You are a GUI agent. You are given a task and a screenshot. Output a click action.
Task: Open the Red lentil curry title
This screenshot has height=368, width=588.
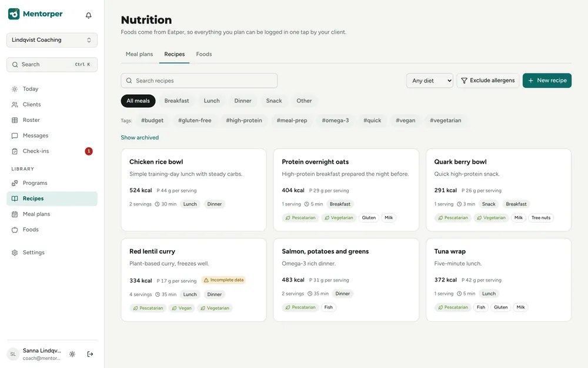(152, 251)
